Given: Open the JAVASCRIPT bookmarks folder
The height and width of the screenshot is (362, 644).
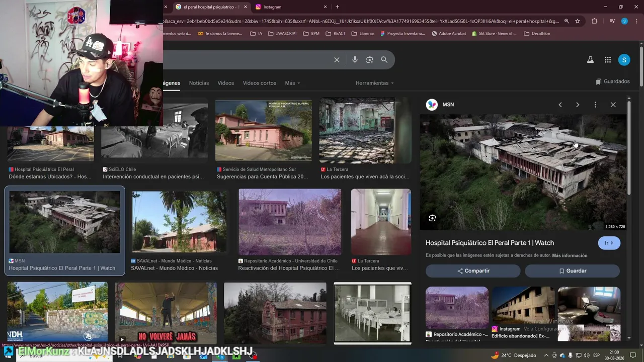Looking at the screenshot, I should [x=282, y=34].
